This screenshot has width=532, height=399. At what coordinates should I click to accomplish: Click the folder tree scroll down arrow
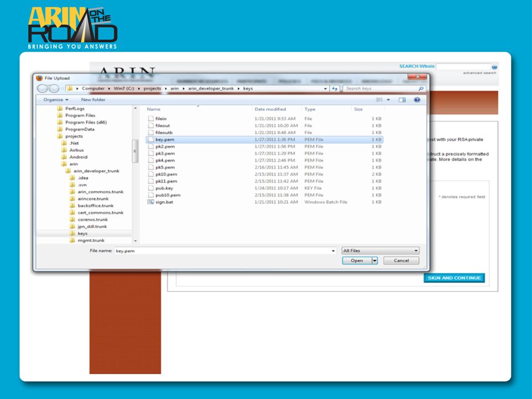click(x=135, y=241)
